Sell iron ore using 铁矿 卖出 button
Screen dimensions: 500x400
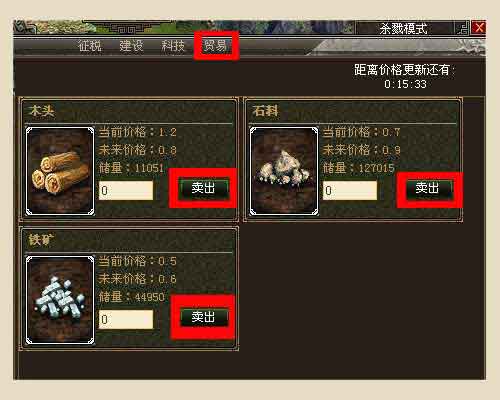pyautogui.click(x=203, y=317)
